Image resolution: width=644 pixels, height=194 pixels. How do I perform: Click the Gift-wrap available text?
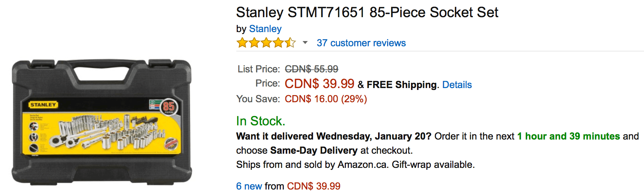[433, 165]
